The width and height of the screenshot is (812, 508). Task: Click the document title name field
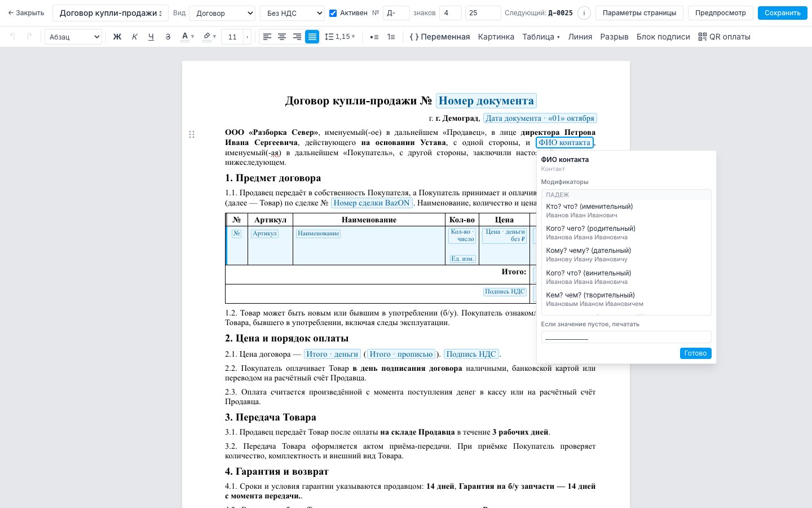[x=111, y=13]
